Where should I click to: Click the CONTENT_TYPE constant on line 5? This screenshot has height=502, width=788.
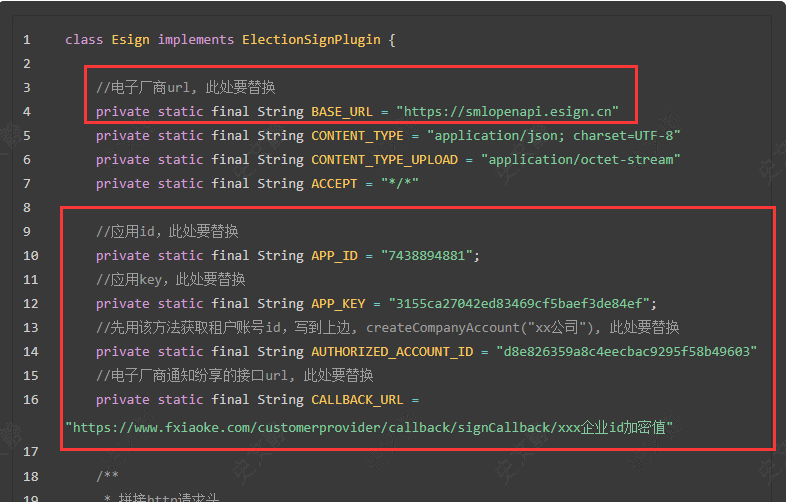pyautogui.click(x=357, y=136)
